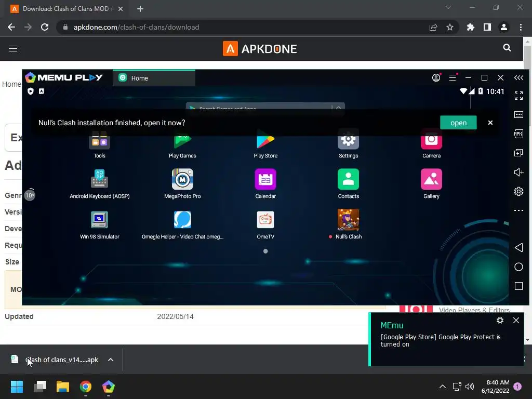532x399 pixels.
Task: Show more MEmu sidebar tools
Action: tap(518, 210)
